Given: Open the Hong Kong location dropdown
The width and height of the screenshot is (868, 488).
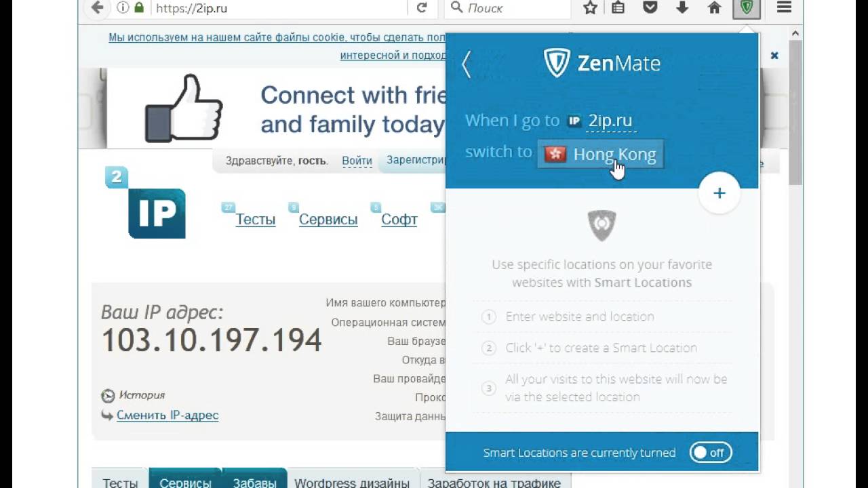Looking at the screenshot, I should (x=601, y=155).
